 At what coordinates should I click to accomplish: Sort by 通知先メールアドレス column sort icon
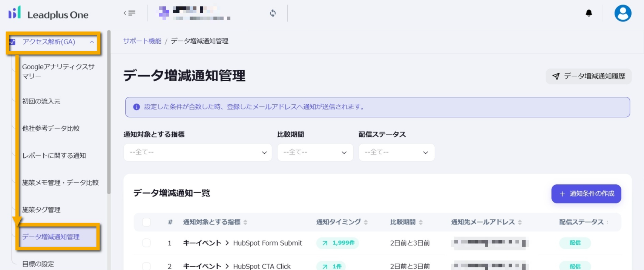pos(520,223)
